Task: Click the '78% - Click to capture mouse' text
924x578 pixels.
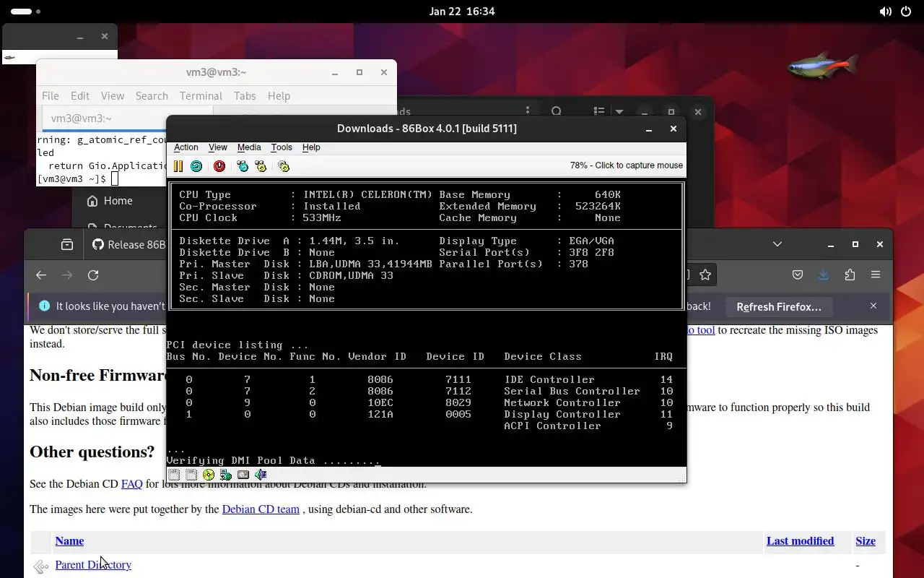Action: [626, 165]
